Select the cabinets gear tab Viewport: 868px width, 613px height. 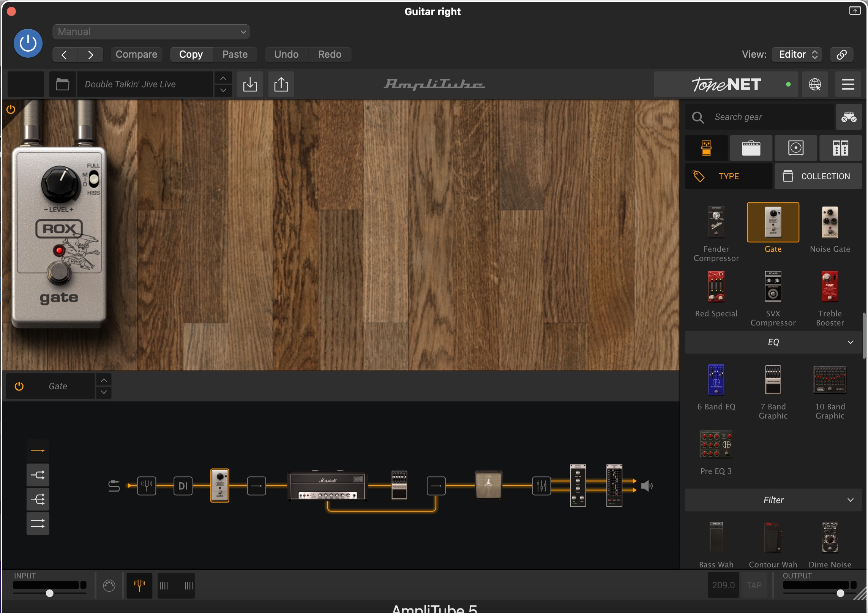796,148
